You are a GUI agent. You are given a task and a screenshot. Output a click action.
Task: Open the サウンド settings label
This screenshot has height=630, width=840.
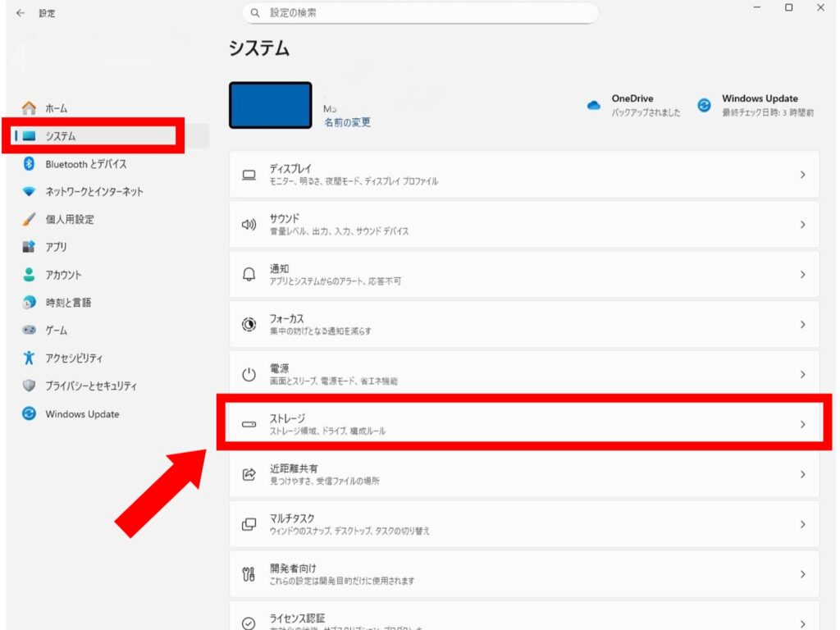(x=284, y=218)
